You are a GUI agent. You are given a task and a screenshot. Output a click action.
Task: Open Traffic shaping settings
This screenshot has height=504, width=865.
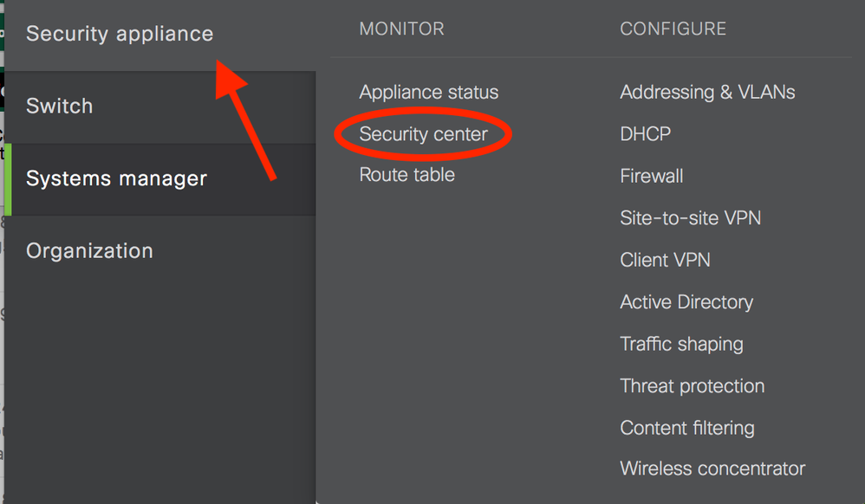(x=681, y=344)
